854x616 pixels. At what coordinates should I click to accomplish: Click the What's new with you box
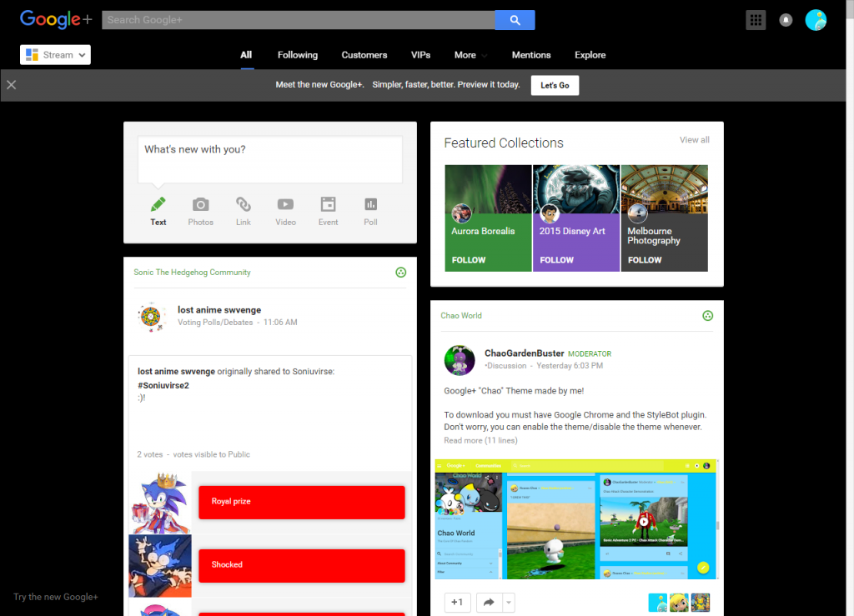pos(270,159)
